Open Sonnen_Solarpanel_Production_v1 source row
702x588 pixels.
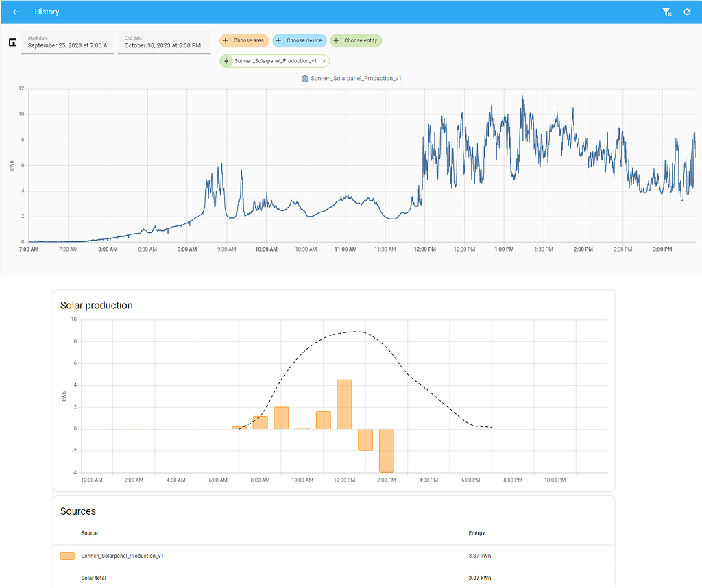click(334, 556)
